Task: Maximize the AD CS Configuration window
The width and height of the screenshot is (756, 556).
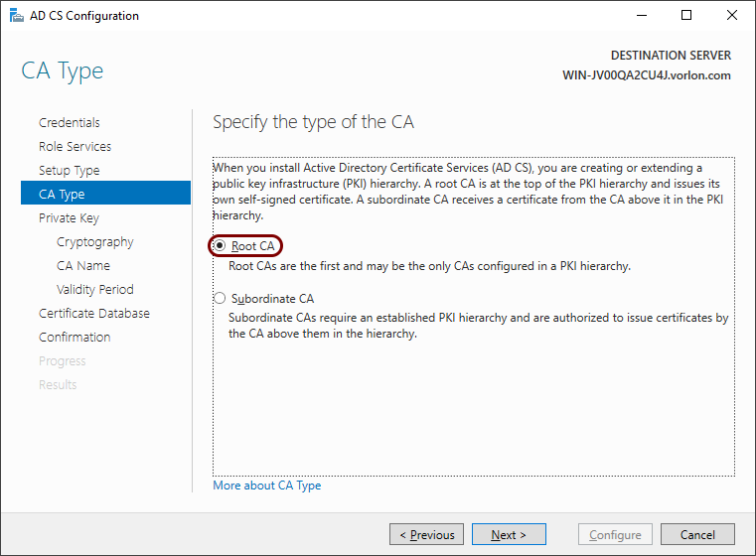Action: coord(686,16)
